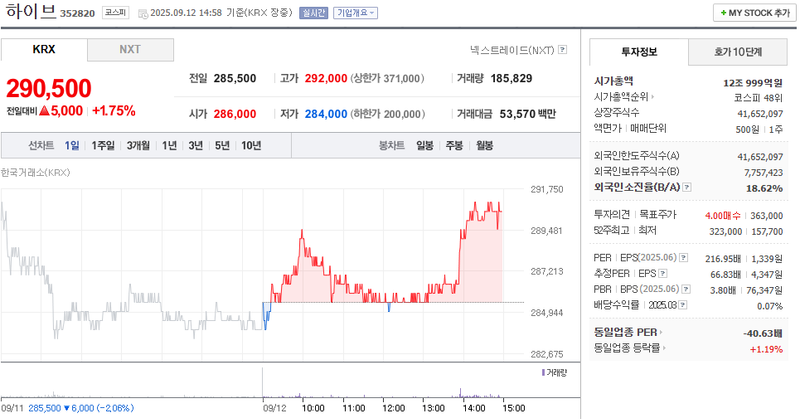The image size is (800, 419).
Task: Click help icon beside 추정PER EPS
Action: pyautogui.click(x=663, y=274)
